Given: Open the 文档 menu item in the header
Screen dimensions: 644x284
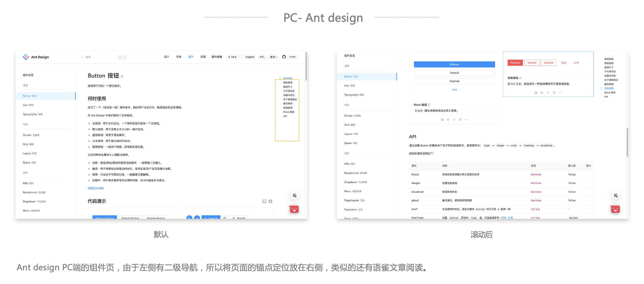Looking at the screenshot, I should click(179, 57).
